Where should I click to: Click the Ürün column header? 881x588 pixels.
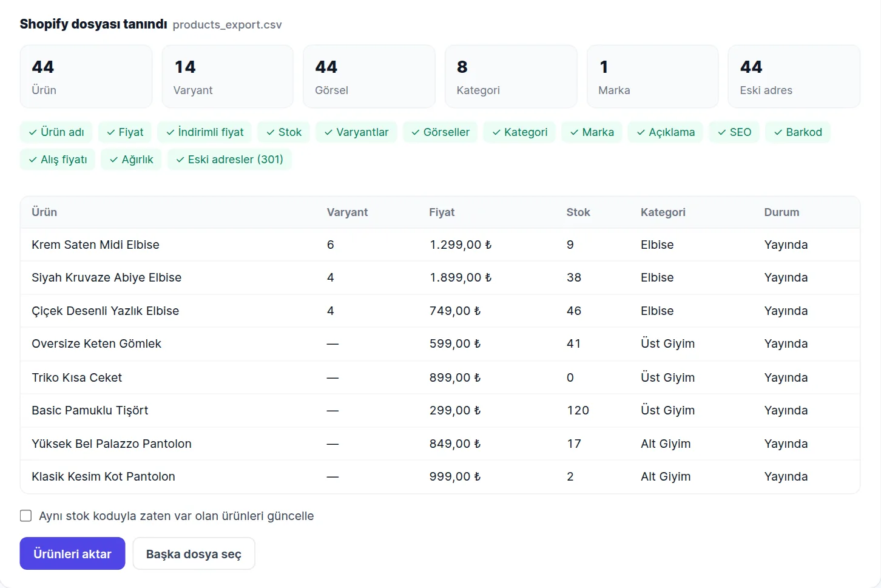click(44, 212)
